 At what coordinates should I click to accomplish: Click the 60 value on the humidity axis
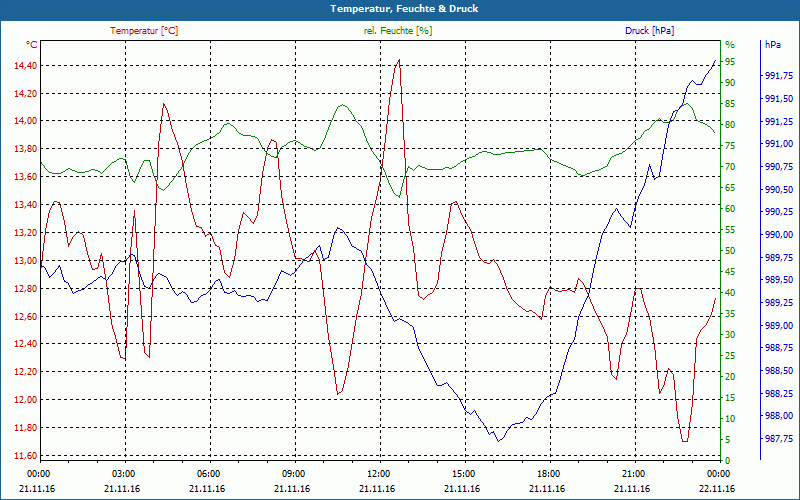click(x=730, y=209)
